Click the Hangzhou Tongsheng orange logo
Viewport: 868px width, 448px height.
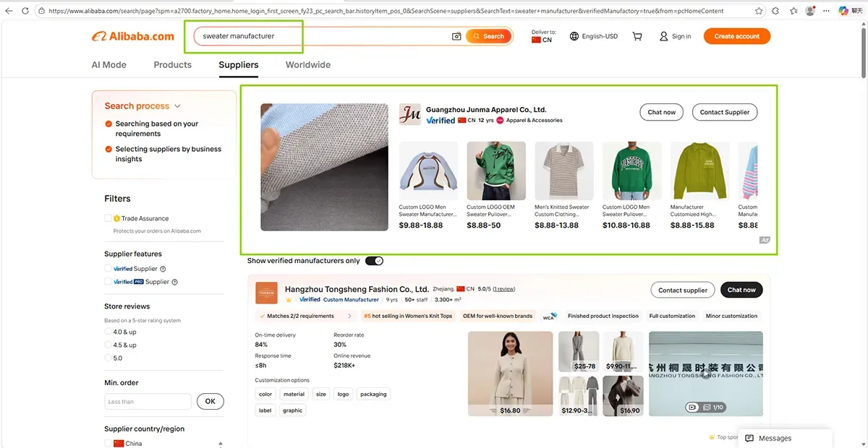click(x=267, y=293)
